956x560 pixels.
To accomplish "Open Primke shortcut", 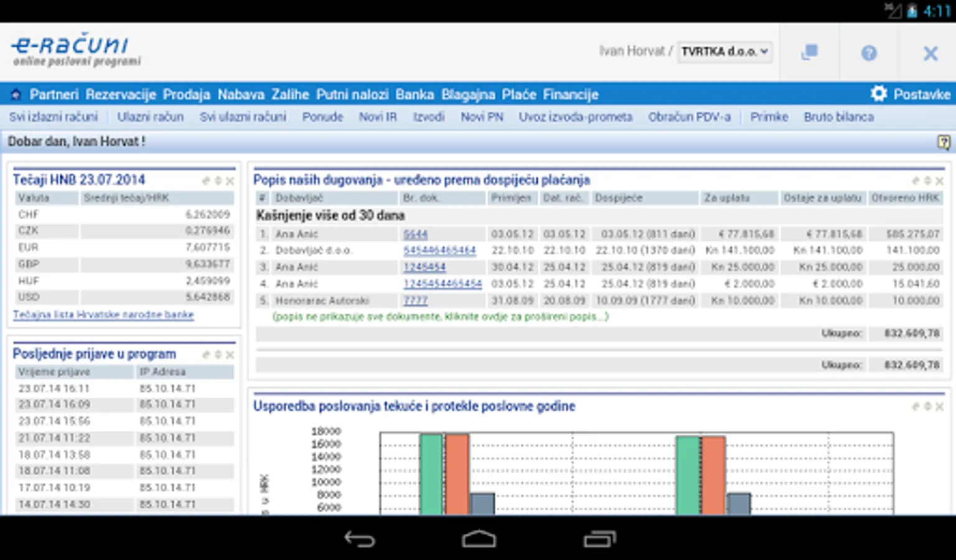I will click(769, 117).
